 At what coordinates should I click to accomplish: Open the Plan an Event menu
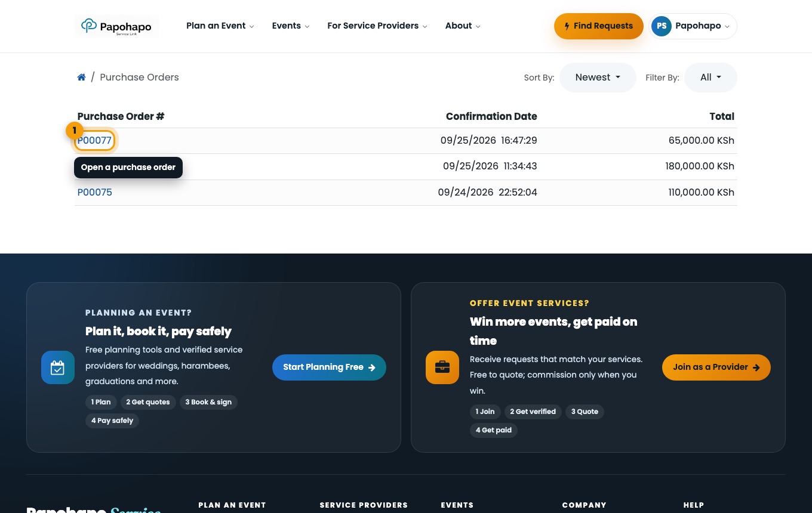(x=220, y=26)
